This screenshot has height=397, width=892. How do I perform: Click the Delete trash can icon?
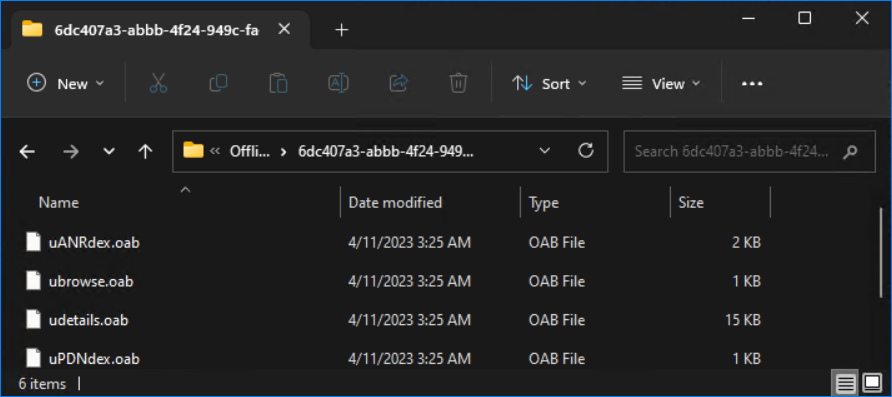(x=458, y=84)
